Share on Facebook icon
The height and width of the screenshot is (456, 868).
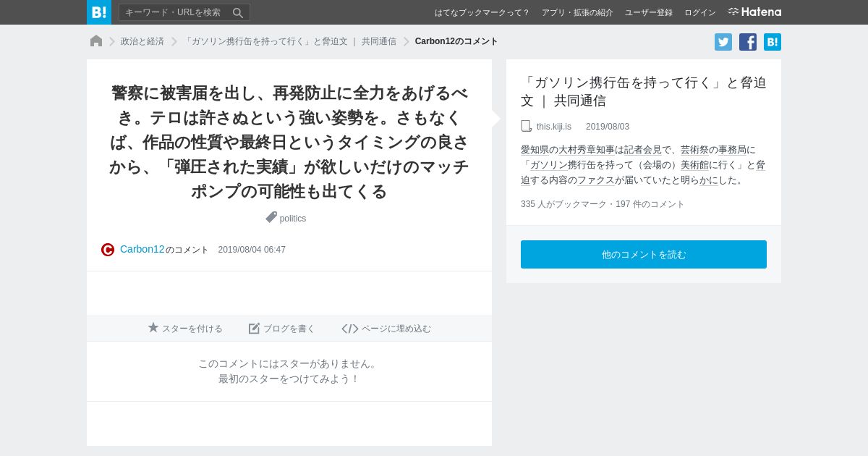pos(748,42)
